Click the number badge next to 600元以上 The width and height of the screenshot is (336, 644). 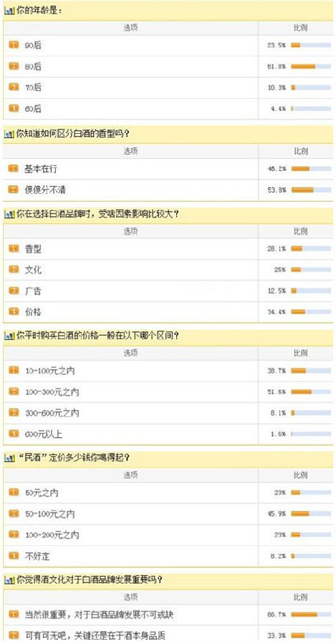coord(14,434)
